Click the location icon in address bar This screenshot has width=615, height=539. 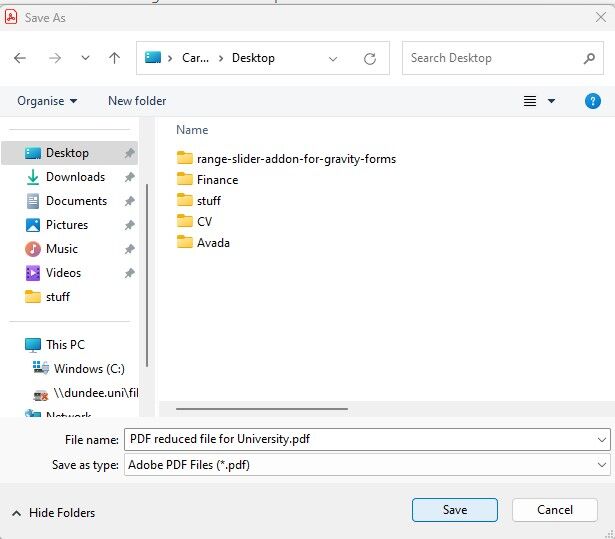tap(153, 58)
